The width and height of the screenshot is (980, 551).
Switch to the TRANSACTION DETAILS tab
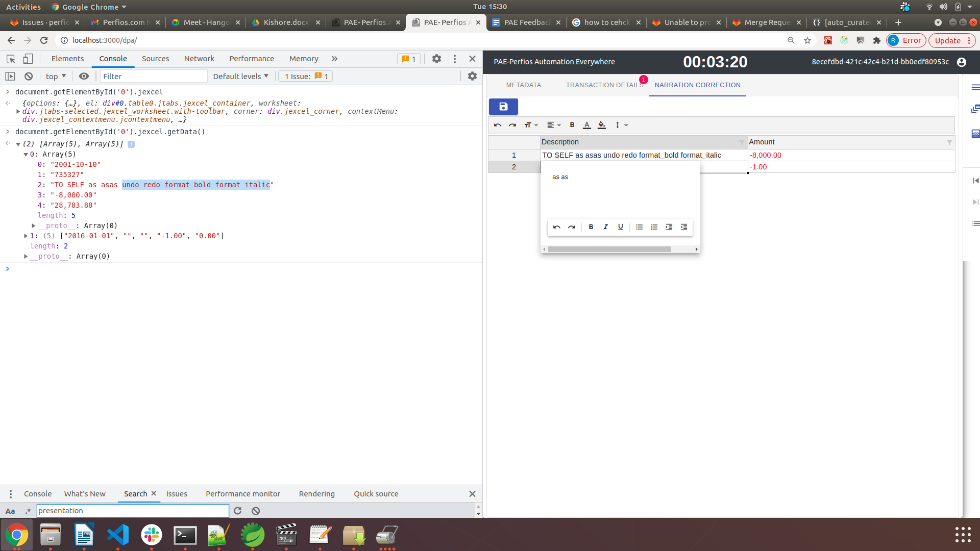pyautogui.click(x=604, y=85)
